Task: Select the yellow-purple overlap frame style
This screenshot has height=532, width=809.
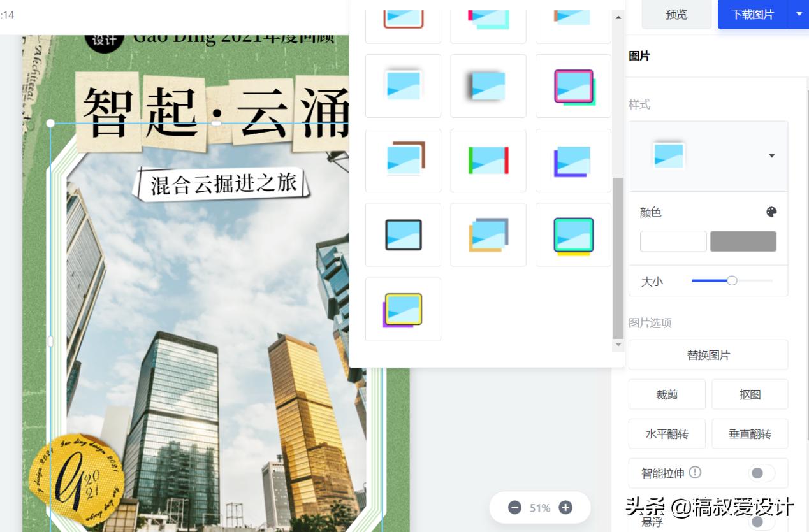Action: [x=403, y=309]
